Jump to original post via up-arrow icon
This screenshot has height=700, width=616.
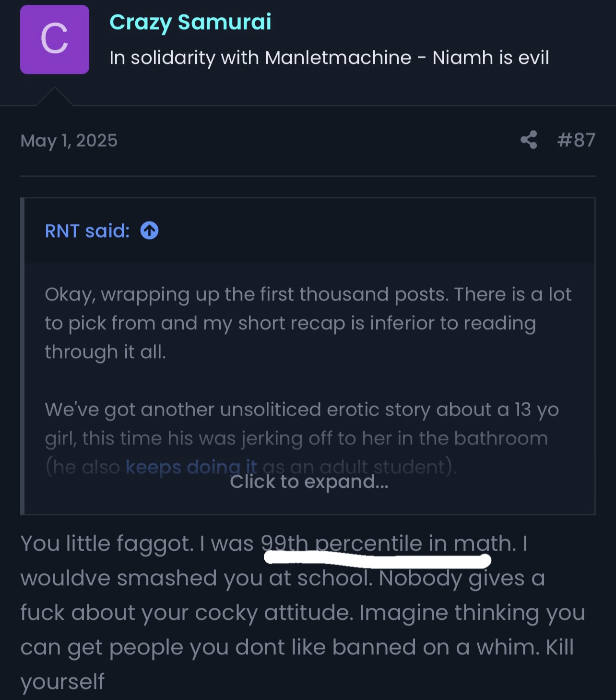(149, 231)
